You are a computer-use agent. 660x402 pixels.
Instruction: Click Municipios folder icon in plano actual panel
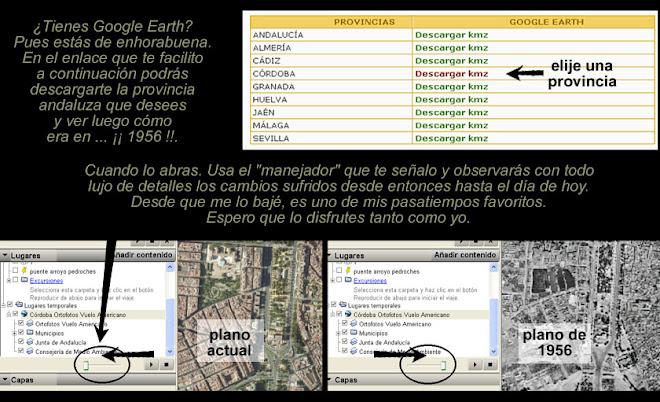click(x=30, y=332)
